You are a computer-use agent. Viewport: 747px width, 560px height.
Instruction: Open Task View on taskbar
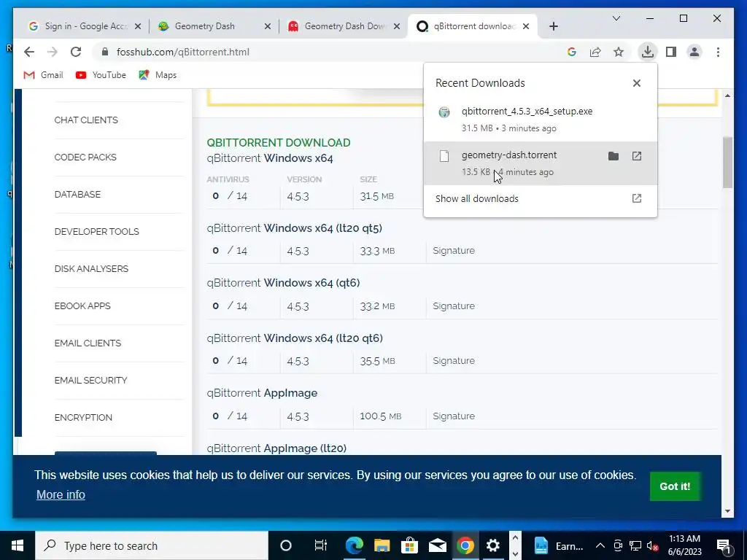click(x=321, y=545)
